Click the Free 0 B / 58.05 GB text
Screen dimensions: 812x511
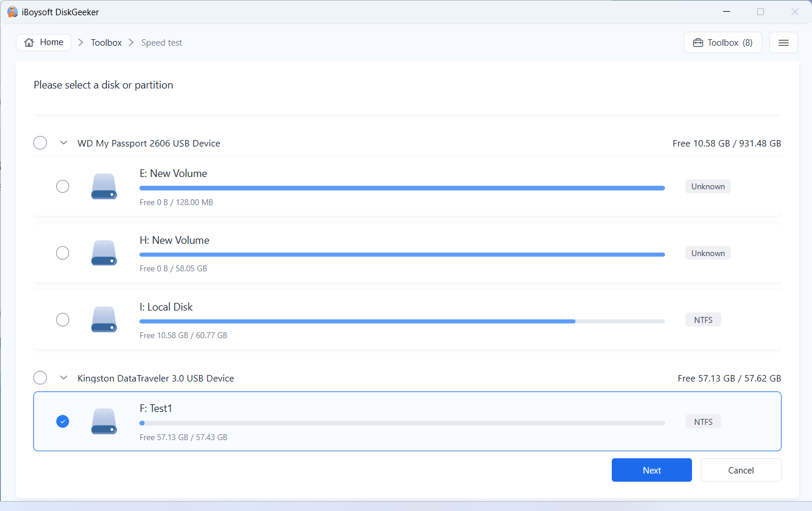173,268
